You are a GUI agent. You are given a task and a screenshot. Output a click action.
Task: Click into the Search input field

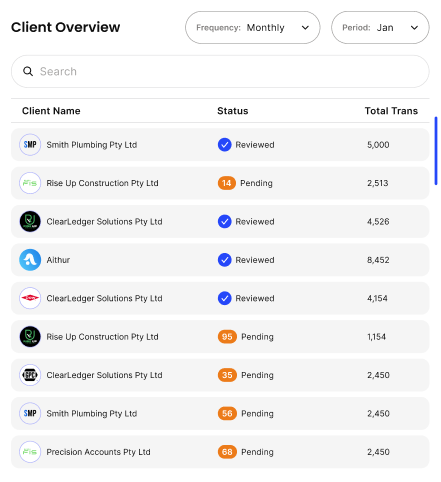point(220,71)
